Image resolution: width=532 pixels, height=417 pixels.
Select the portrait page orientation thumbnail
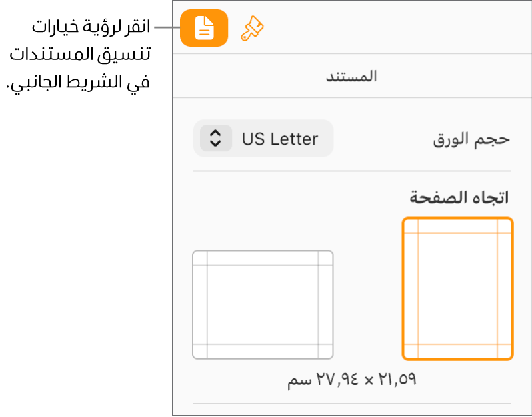457,288
